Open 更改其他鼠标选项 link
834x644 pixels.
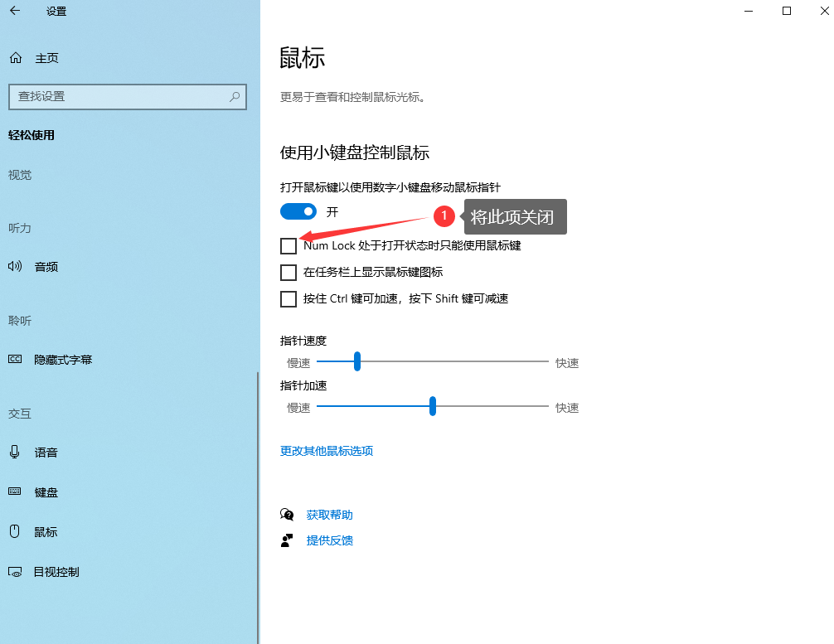click(327, 451)
